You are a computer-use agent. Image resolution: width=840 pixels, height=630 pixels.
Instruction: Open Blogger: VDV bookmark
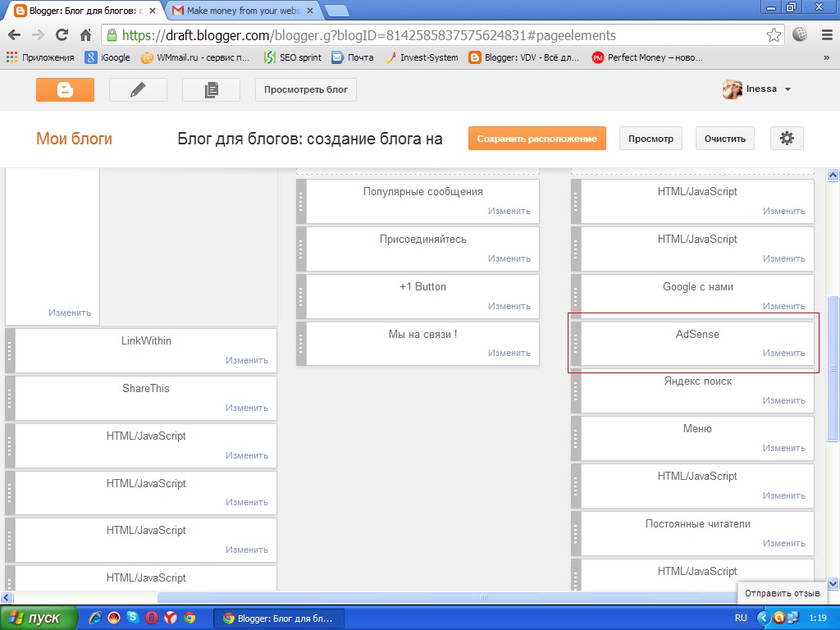[x=524, y=57]
